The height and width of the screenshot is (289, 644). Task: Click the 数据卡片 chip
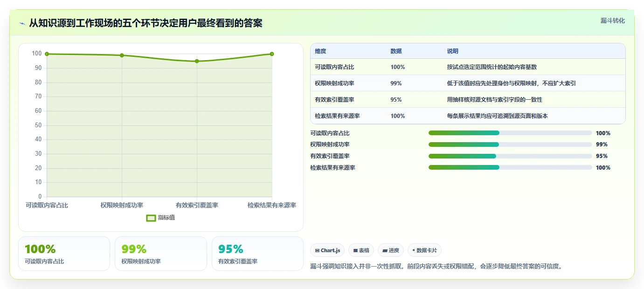(425, 250)
